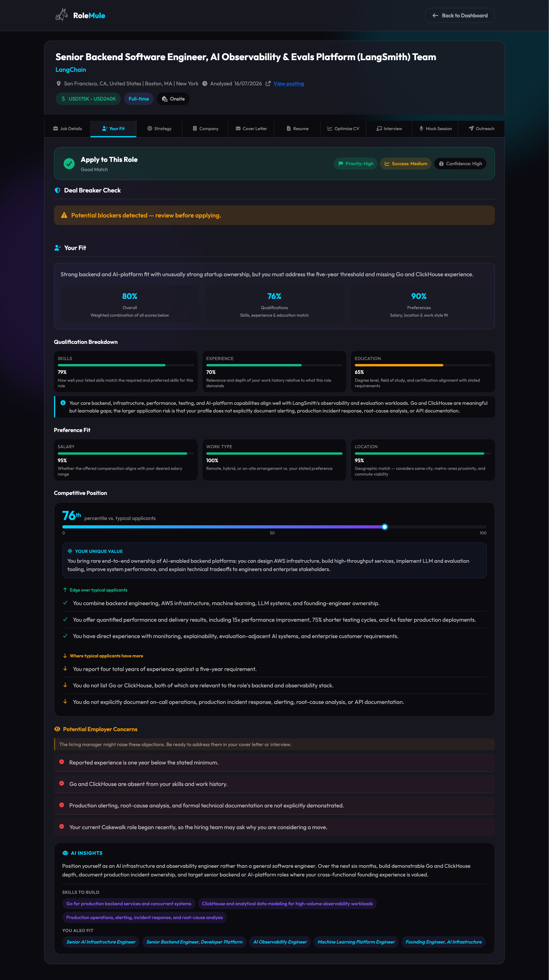549x980 pixels.
Task: Click the LangChain company name
Action: (71, 70)
